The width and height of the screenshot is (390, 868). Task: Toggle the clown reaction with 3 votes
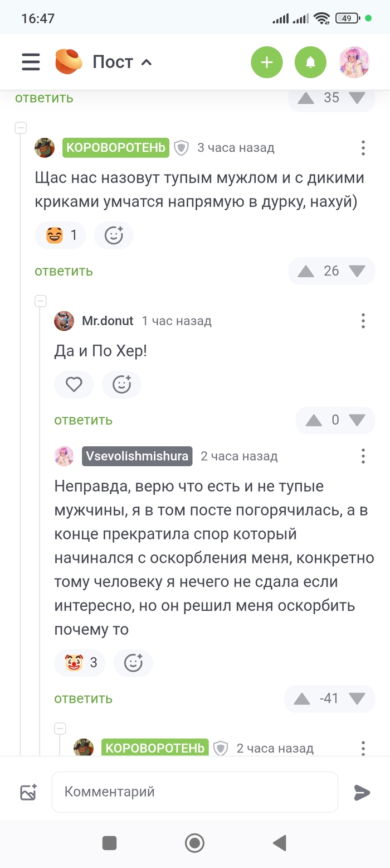80,663
